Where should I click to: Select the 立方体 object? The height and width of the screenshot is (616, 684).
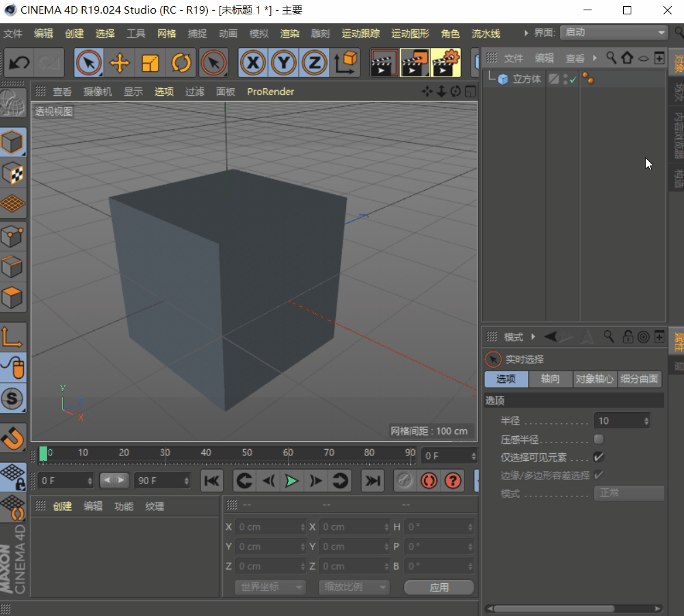coord(527,79)
